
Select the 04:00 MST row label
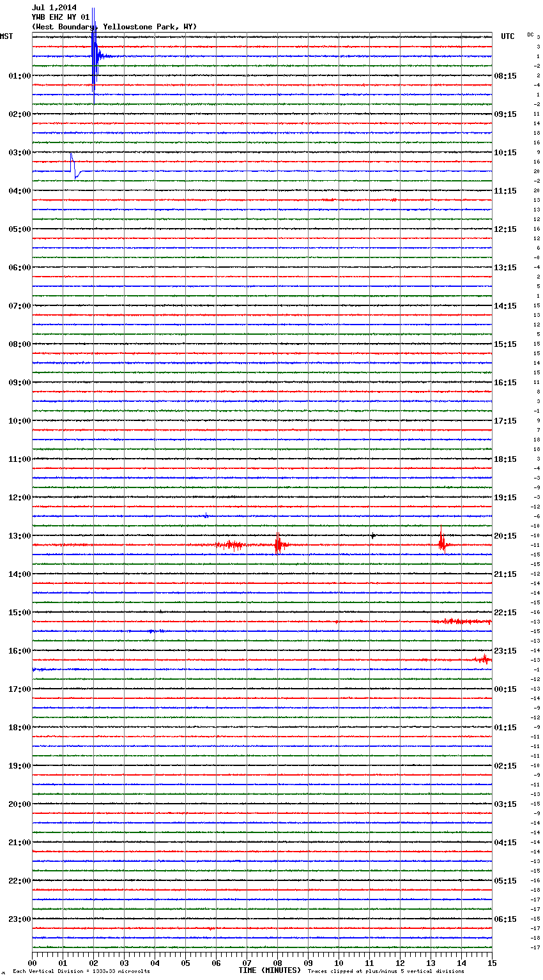tap(20, 190)
